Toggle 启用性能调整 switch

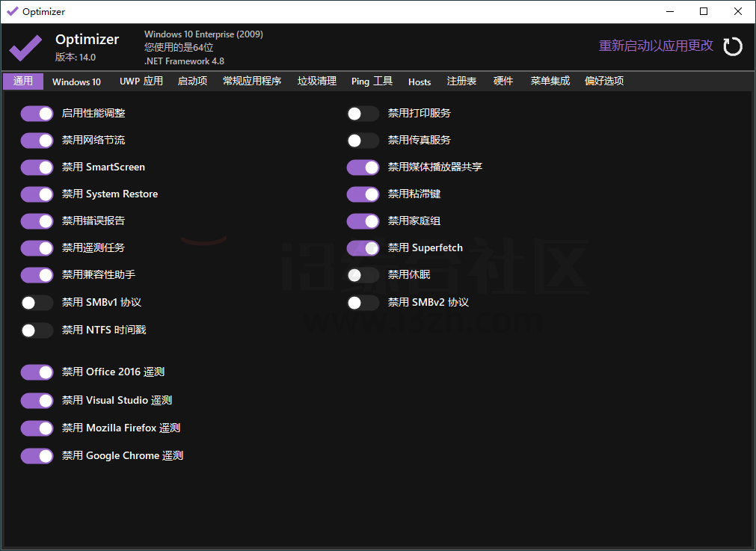coord(37,114)
